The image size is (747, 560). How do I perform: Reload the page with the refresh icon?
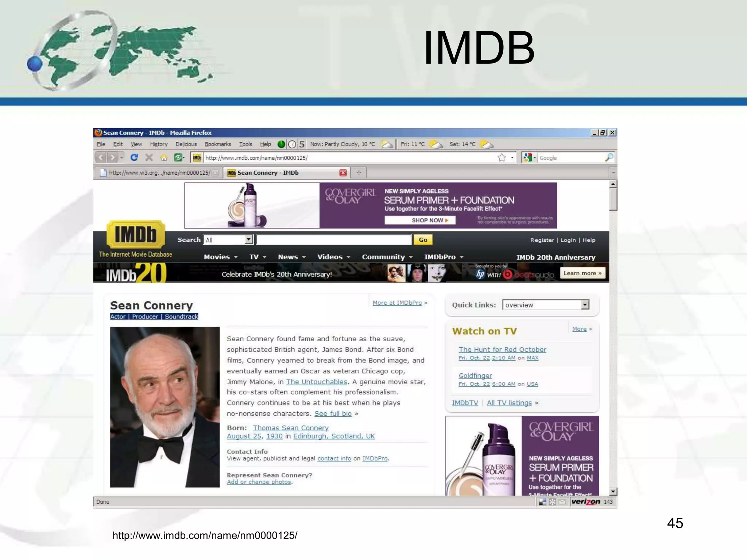pyautogui.click(x=134, y=157)
